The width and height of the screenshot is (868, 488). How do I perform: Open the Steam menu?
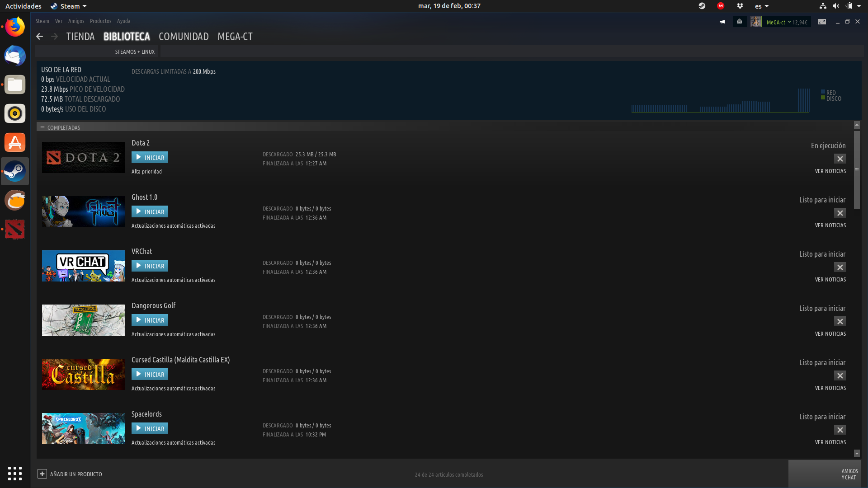(42, 21)
